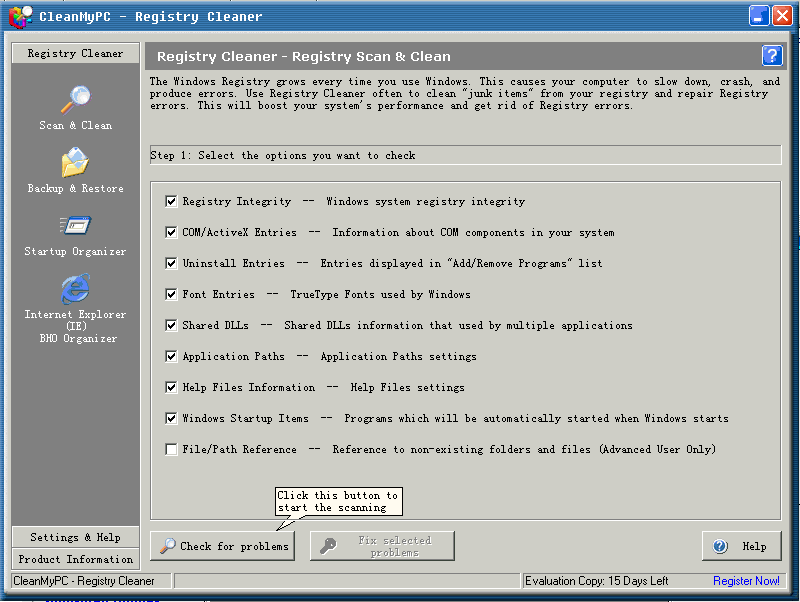Toggle COM/ActiveX Entries checkbox
Screen dimensions: 800x602
tap(171, 233)
